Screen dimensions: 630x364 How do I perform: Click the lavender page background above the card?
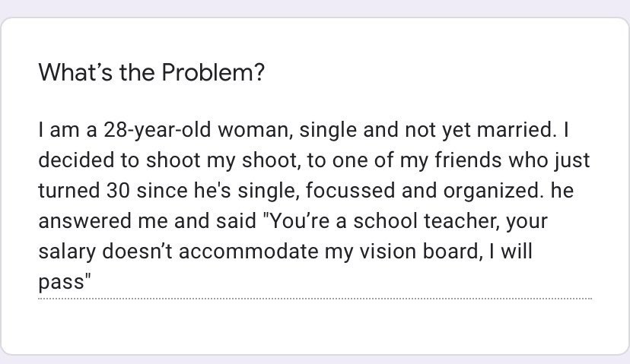tap(315, 8)
